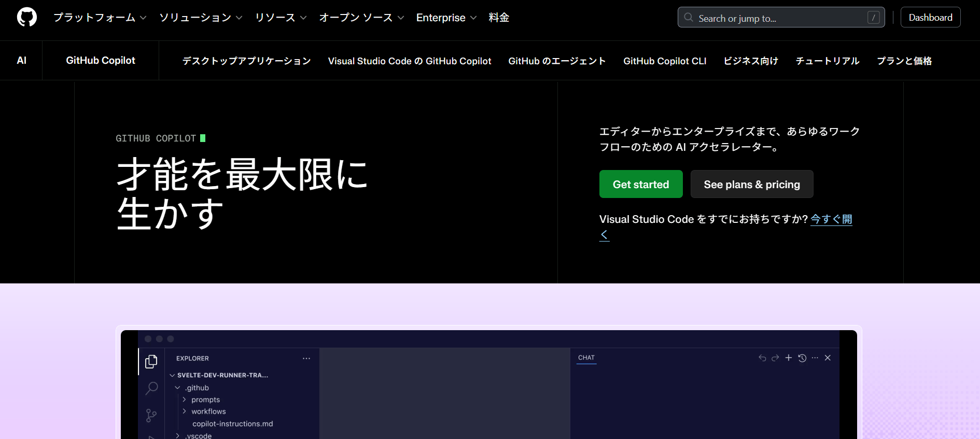Viewport: 980px width, 439px height.
Task: Open プランと価格 nav item
Action: pos(904,61)
